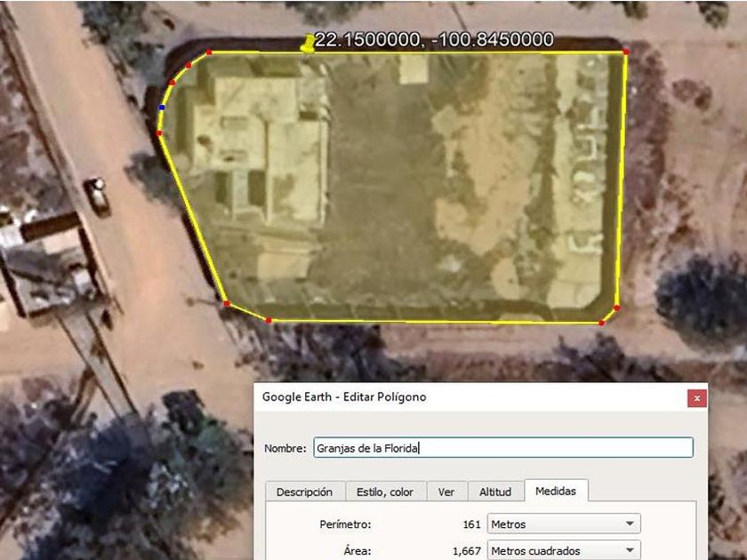Select the blue active polygon vertex
The height and width of the screenshot is (560, 747).
click(162, 108)
